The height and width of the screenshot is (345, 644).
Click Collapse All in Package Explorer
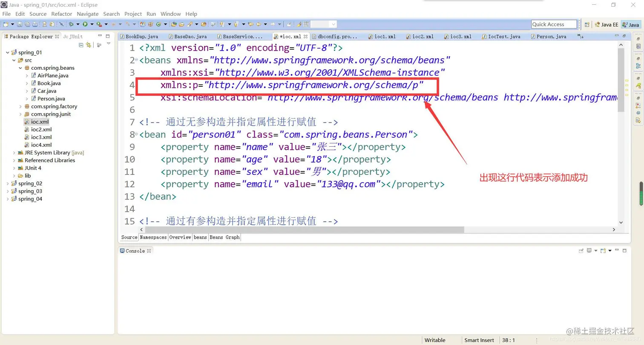[81, 45]
